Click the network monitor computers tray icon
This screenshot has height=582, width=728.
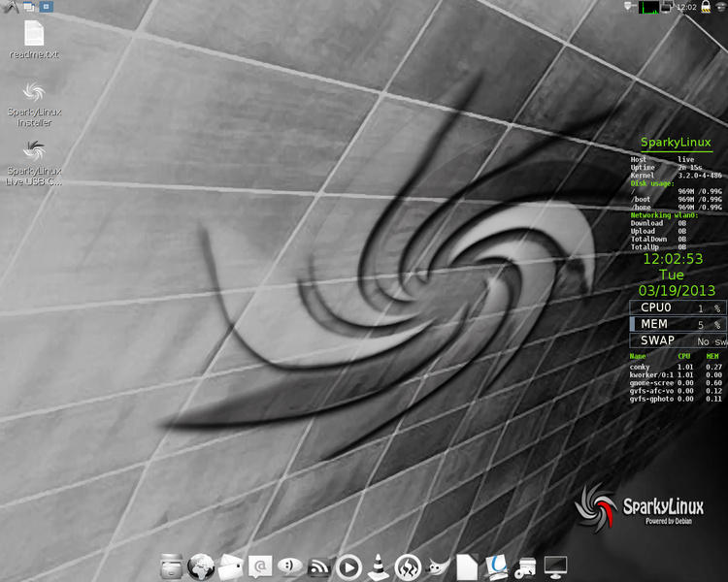coord(667,7)
